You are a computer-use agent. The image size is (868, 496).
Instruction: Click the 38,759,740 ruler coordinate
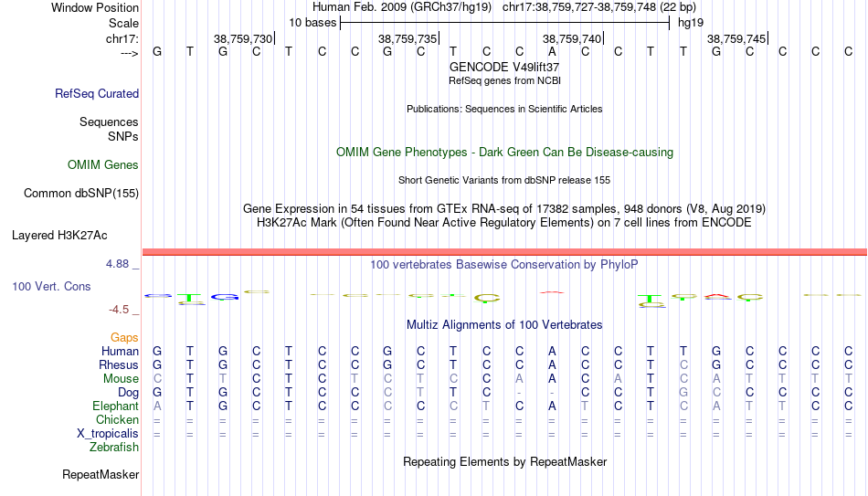[x=572, y=38]
